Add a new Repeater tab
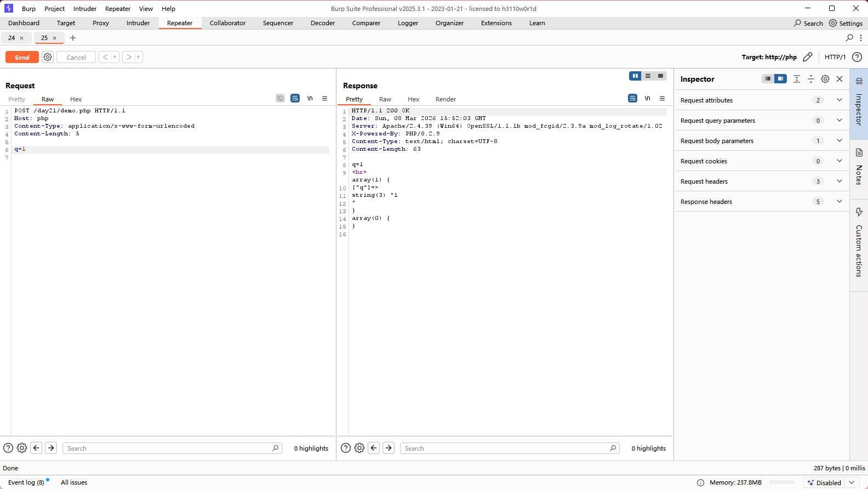This screenshot has width=868, height=489. (73, 38)
